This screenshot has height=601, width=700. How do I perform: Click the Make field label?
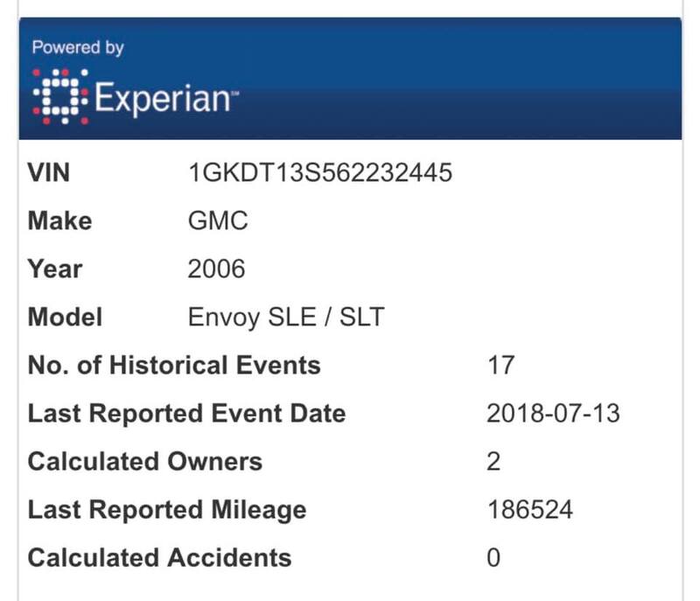point(59,220)
